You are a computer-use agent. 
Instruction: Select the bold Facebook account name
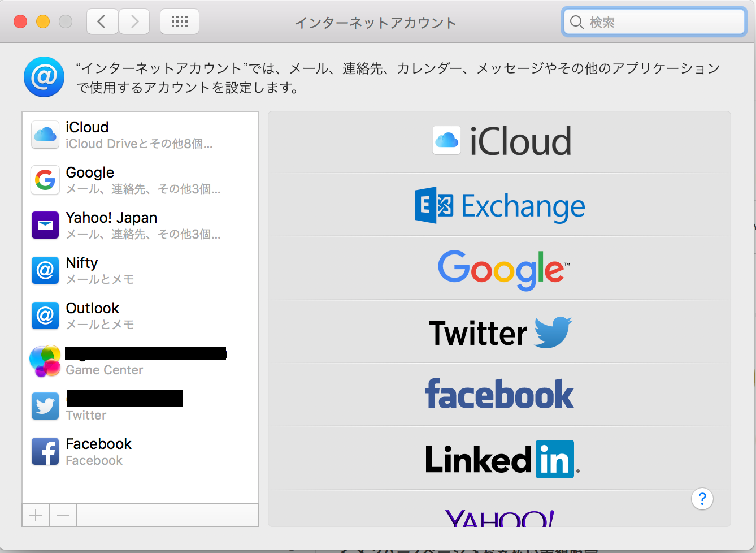pos(98,444)
